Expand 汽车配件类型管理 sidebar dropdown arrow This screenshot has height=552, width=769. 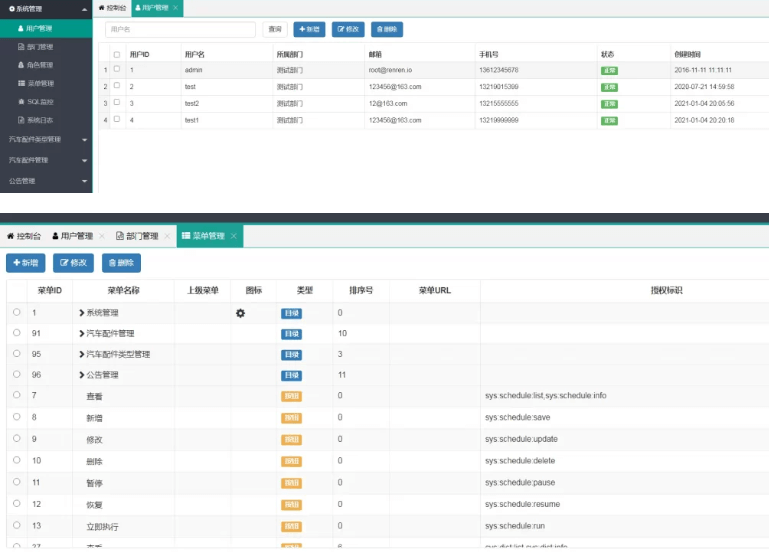point(84,140)
